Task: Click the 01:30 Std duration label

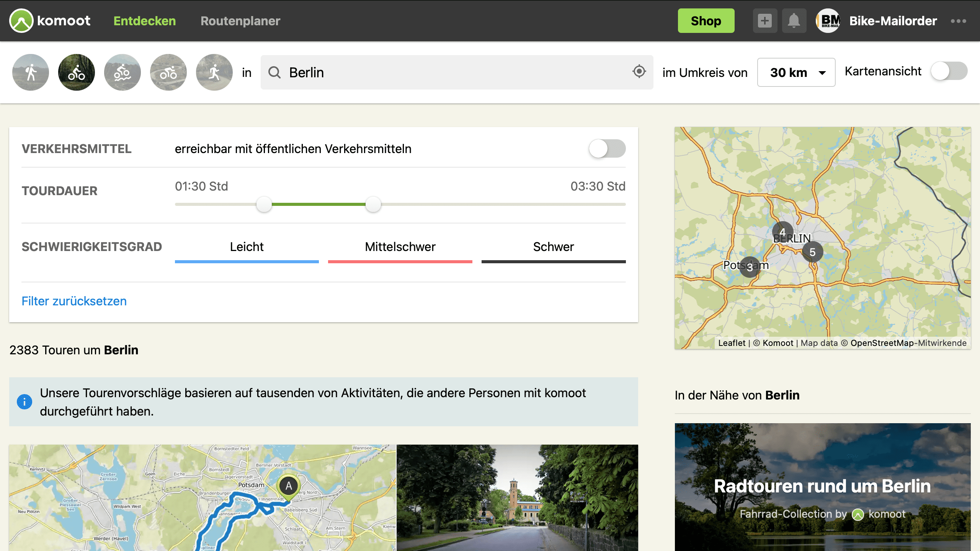Action: pyautogui.click(x=201, y=186)
